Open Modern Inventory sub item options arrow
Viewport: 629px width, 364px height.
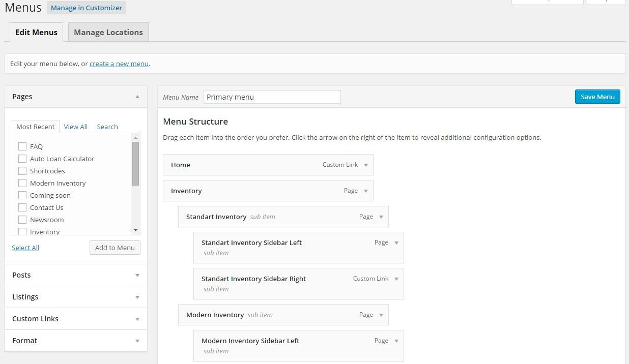point(381,315)
